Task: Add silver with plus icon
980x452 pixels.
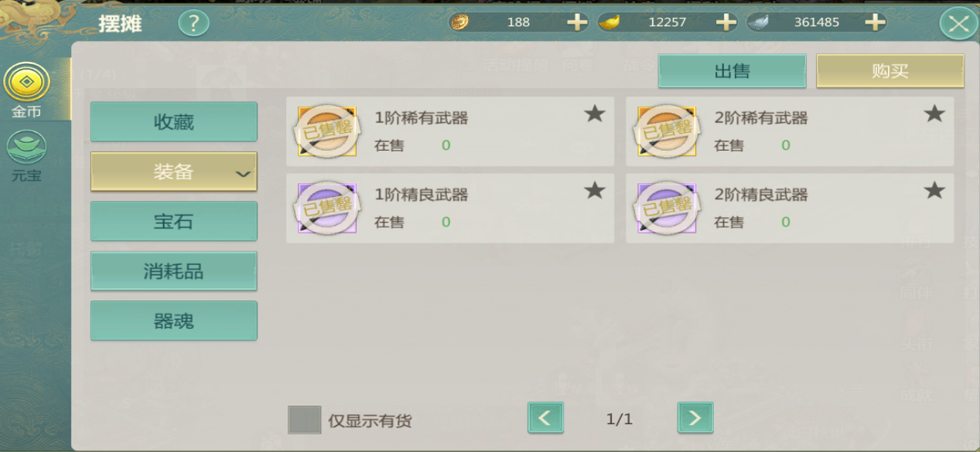Action: click(x=875, y=22)
